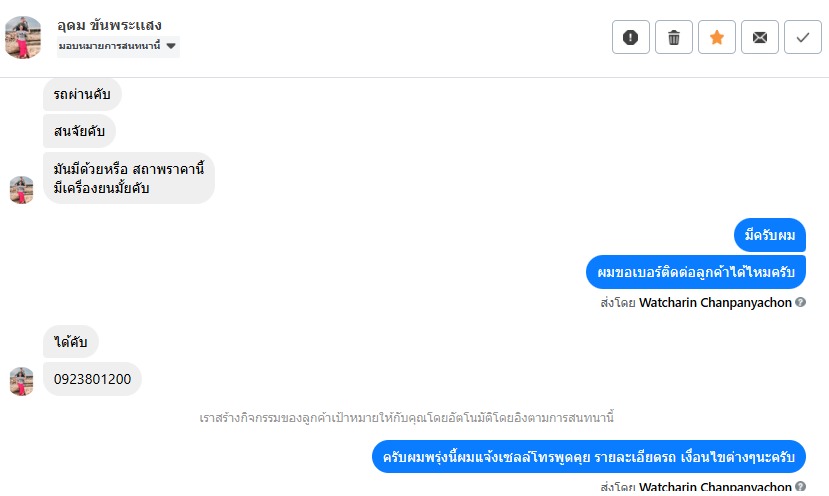The height and width of the screenshot is (496, 829).
Task: Select the blue มีครับผม message bubble
Action: point(769,235)
